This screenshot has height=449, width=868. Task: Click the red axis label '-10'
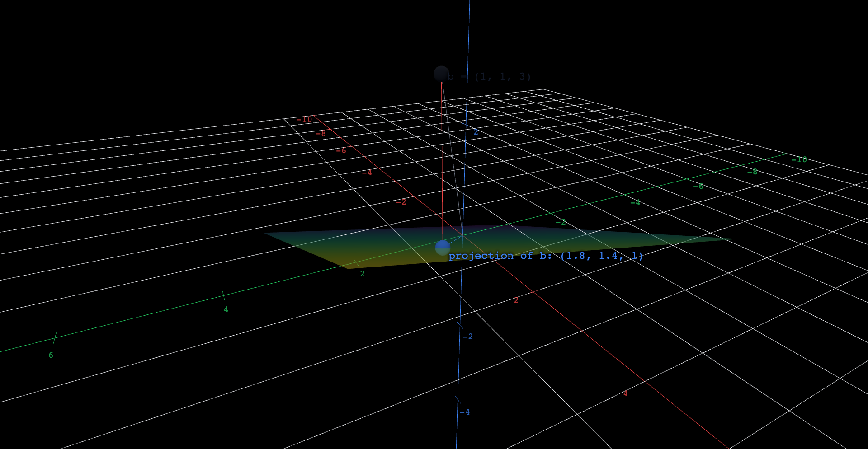(304, 119)
